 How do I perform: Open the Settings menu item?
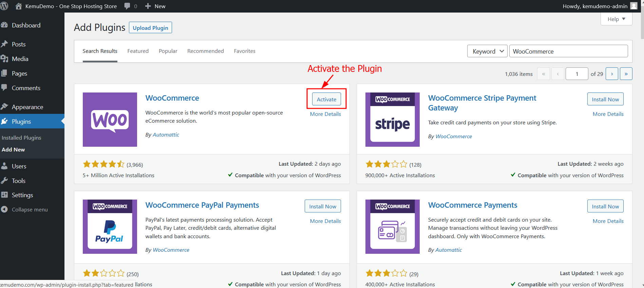(x=22, y=195)
